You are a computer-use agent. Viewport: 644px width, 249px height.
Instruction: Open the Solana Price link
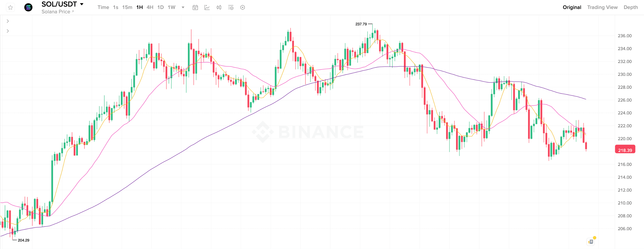(x=57, y=12)
